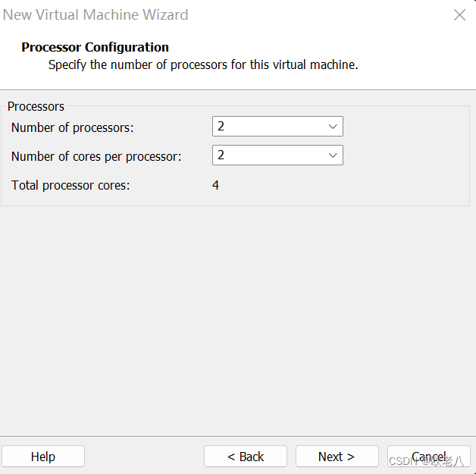This screenshot has height=474, width=476.
Task: Click the New Virtual Machine Wizard title text
Action: tap(96, 15)
